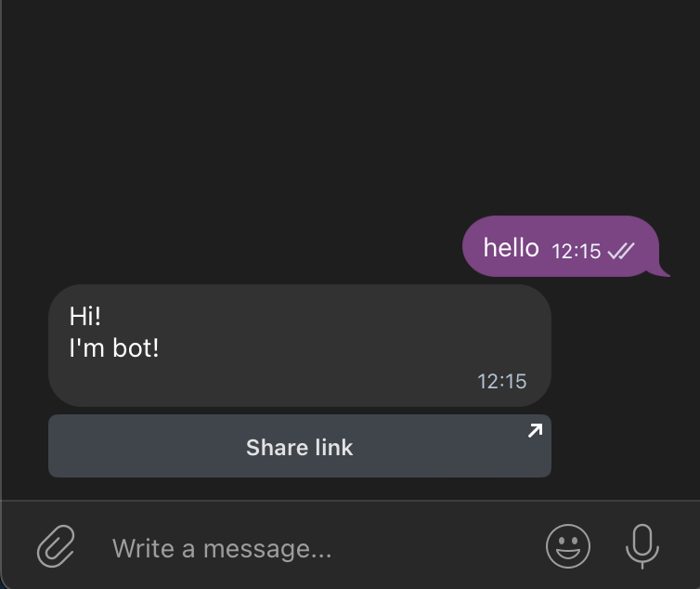
Task: Click the 12:15 timestamp on hello message
Action: tap(577, 251)
